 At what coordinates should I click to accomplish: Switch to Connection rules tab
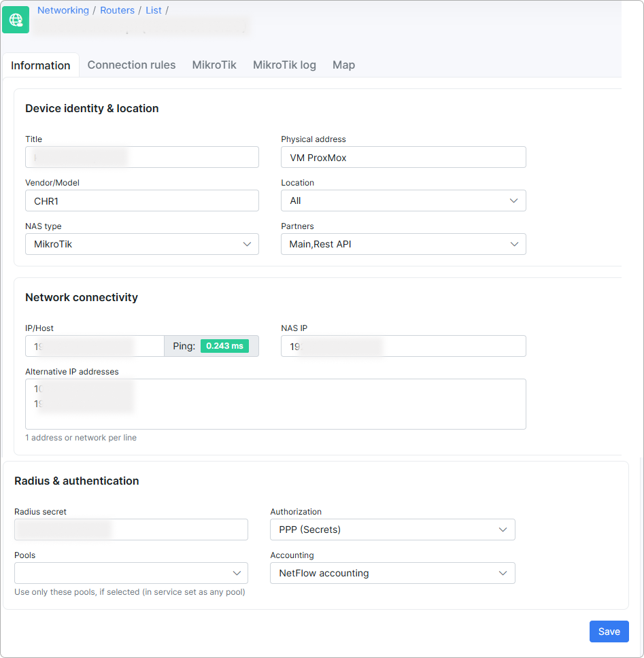(x=131, y=65)
